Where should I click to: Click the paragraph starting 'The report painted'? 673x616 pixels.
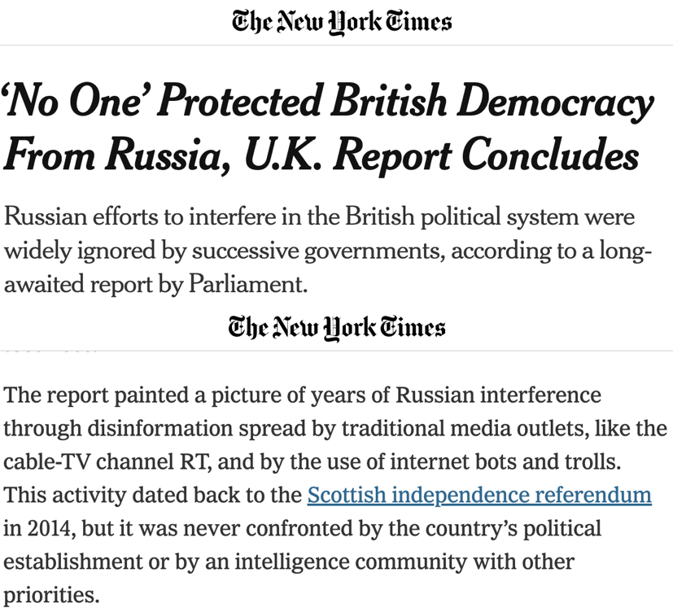coord(334,495)
